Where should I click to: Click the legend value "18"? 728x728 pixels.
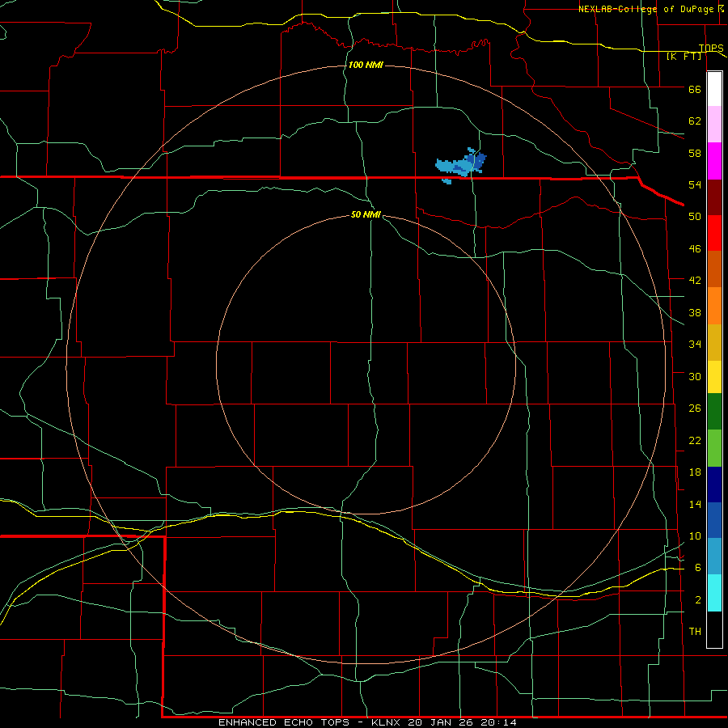point(695,472)
